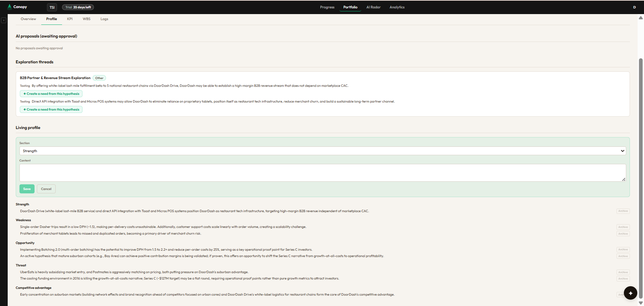644x306 pixels.
Task: Click the Canopy logo icon
Action: [9, 7]
